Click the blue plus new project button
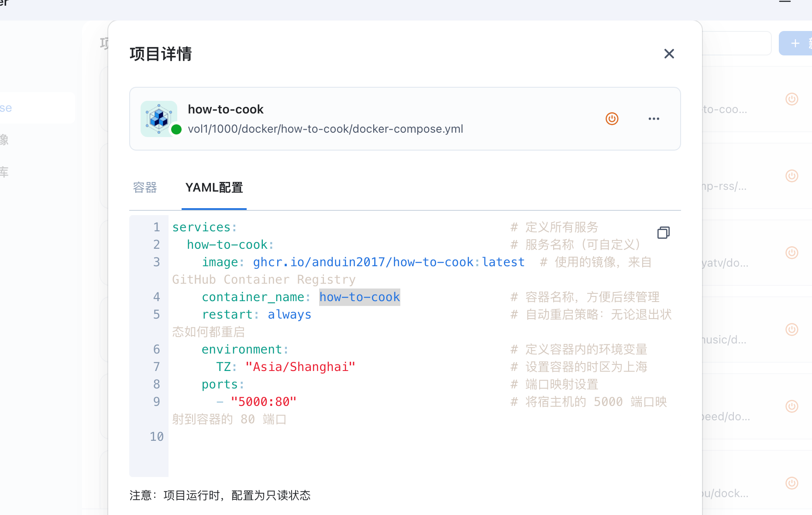Image resolution: width=812 pixels, height=515 pixels. (796, 43)
